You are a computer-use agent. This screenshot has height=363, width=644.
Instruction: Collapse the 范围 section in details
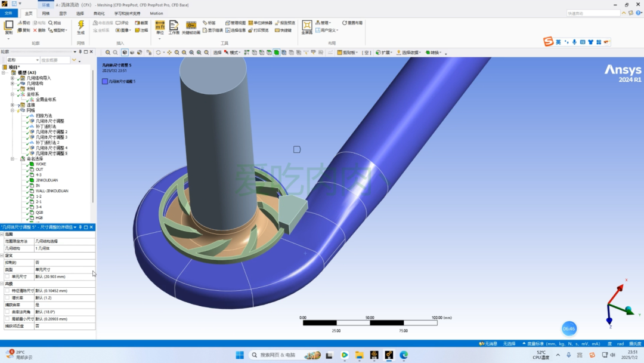(2, 234)
